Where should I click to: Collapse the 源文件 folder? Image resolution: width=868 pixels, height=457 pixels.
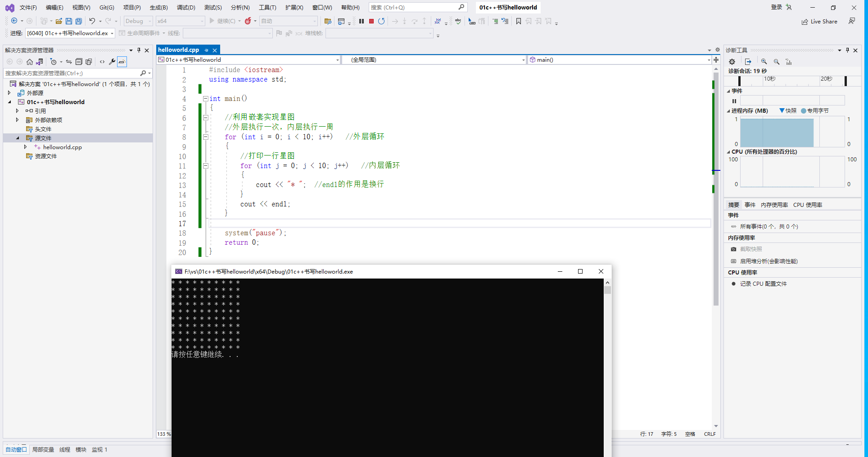(x=17, y=138)
